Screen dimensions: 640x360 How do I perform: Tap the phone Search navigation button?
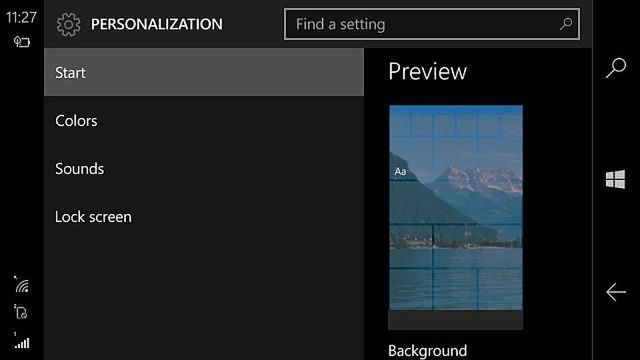616,67
